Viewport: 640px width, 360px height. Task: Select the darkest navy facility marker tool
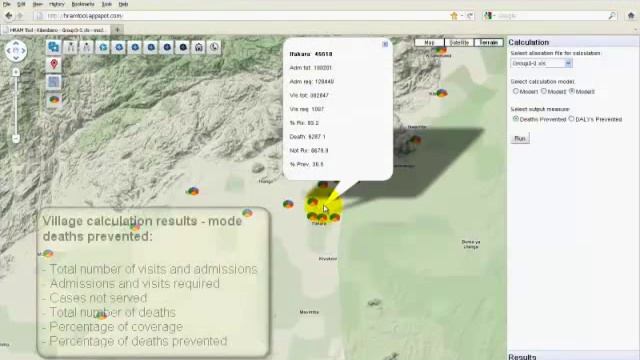(x=183, y=47)
